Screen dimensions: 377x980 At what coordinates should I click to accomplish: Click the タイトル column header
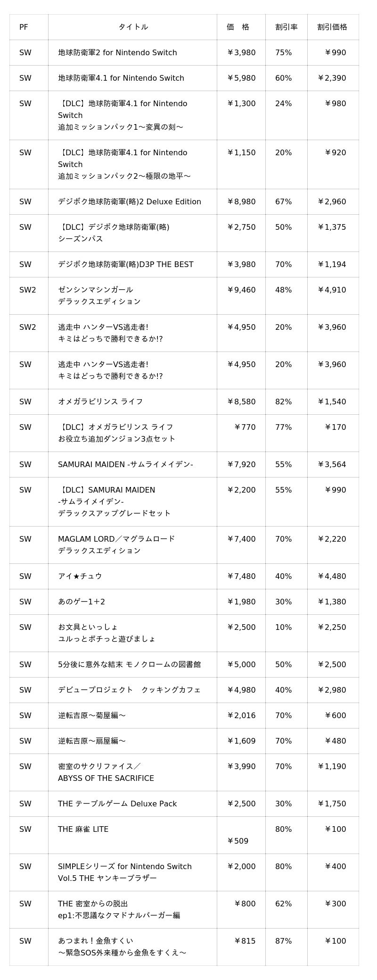(133, 27)
